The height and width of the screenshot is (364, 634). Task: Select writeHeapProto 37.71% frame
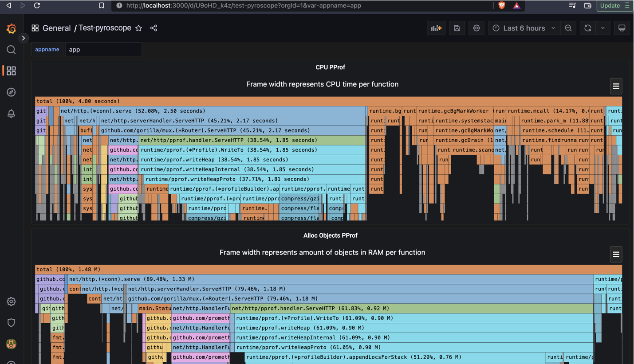pyautogui.click(x=255, y=179)
